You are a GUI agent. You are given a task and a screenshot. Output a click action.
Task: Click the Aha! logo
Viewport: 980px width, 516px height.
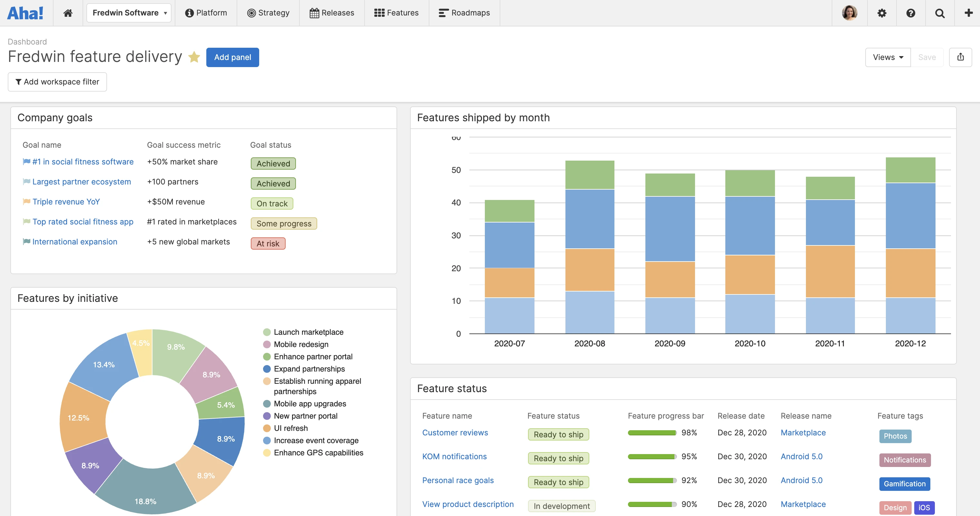[25, 13]
